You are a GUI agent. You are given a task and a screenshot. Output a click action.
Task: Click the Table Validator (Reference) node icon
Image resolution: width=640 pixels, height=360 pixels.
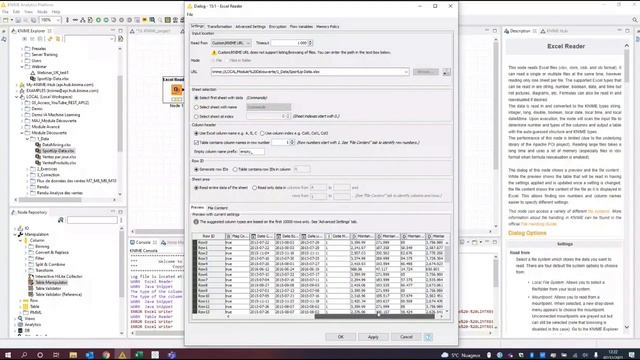pyautogui.click(x=31, y=294)
